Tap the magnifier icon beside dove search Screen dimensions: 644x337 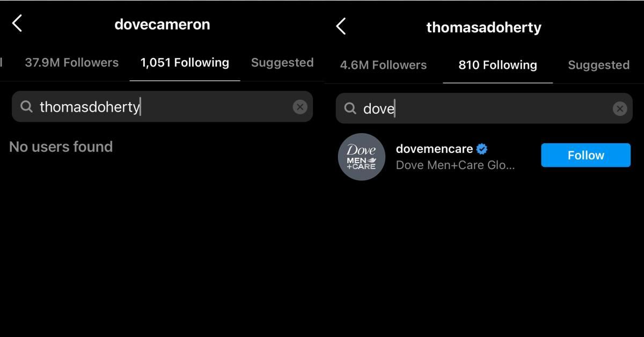pos(350,108)
